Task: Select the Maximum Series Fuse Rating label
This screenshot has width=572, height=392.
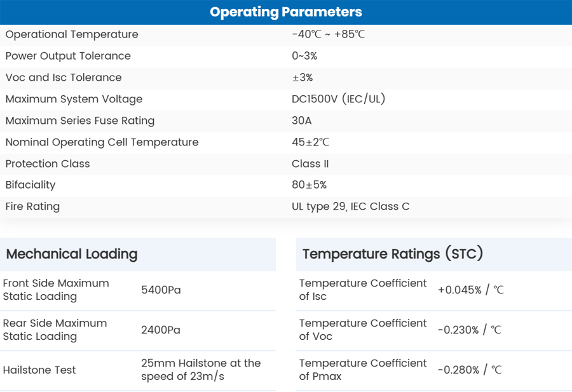Action: pos(80,121)
